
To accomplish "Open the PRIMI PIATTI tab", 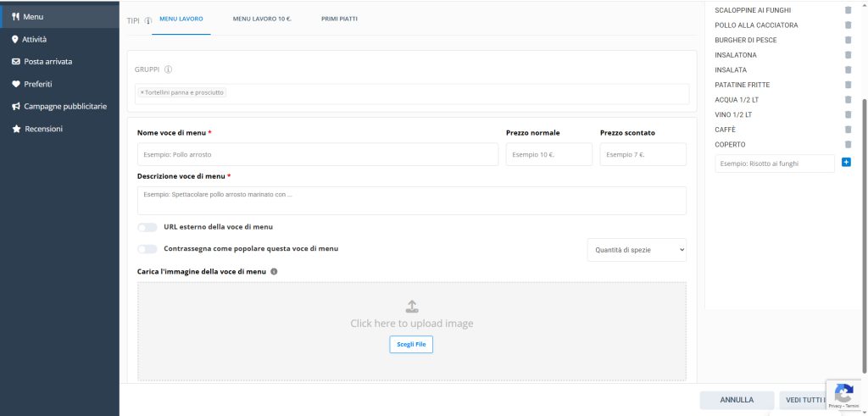I will [339, 19].
